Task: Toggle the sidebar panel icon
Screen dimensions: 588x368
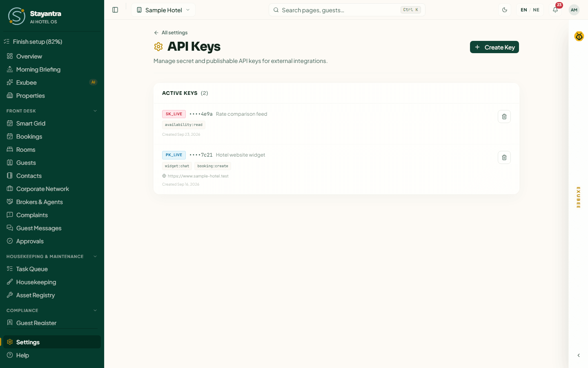Action: [x=115, y=10]
